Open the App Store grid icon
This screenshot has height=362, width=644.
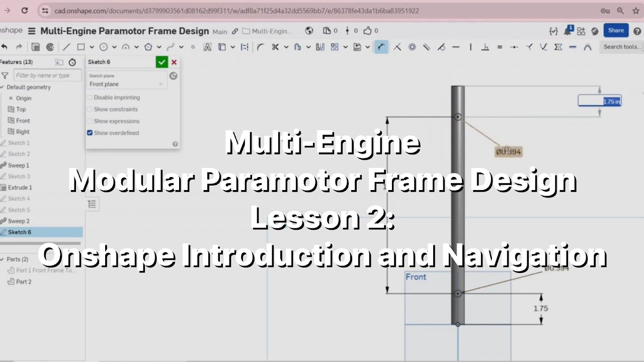pos(581,31)
